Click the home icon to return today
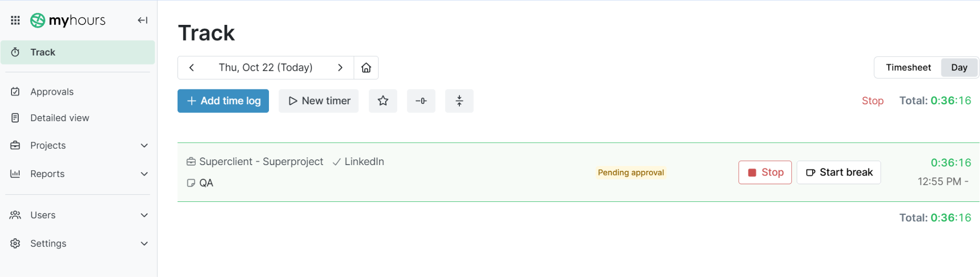 coord(366,67)
